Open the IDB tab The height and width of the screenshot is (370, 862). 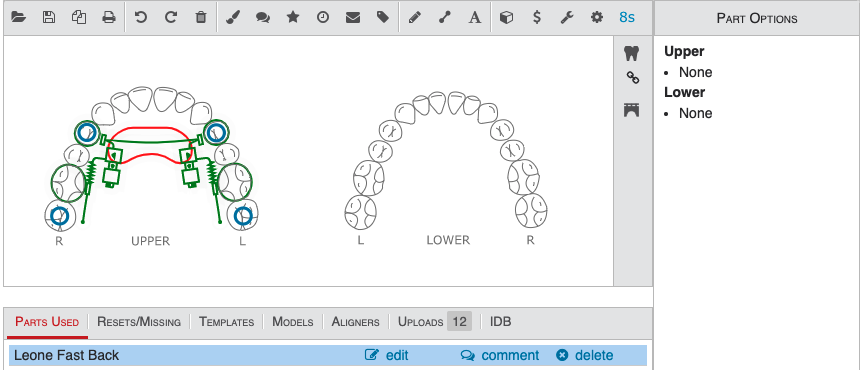(x=500, y=322)
